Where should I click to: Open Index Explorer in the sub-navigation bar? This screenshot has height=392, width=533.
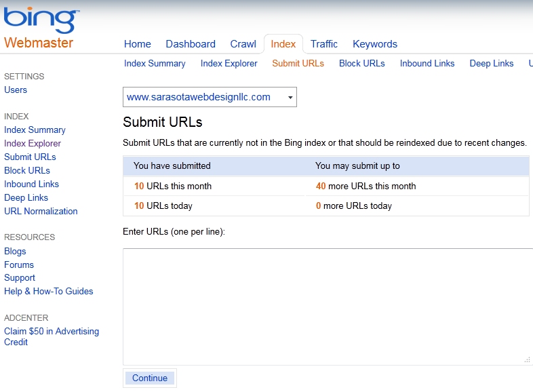(229, 63)
